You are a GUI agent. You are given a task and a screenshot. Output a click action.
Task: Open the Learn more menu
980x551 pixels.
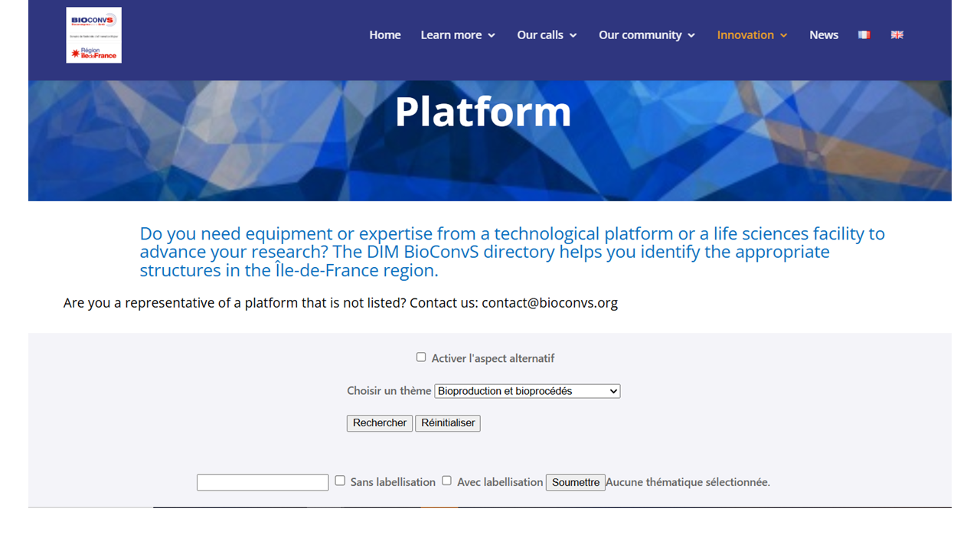pos(451,35)
